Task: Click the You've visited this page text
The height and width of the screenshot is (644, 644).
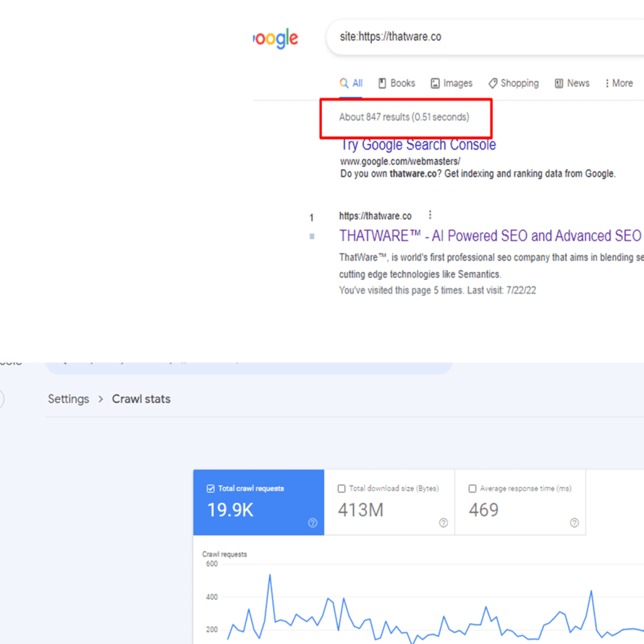Action: [438, 291]
